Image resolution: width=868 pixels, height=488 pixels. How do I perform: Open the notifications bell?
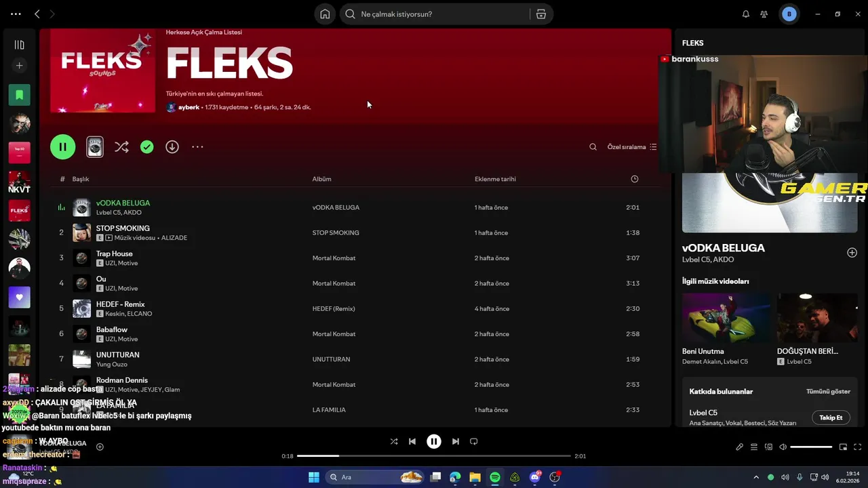[746, 14]
